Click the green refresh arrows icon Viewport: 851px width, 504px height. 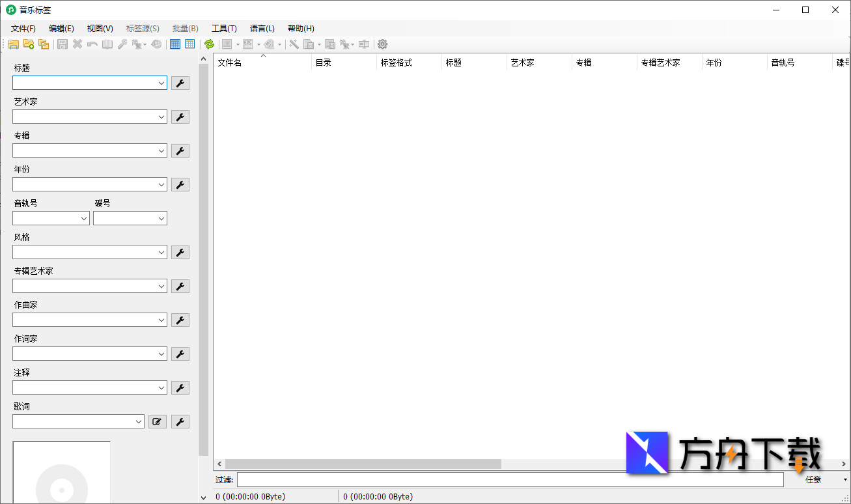click(209, 44)
